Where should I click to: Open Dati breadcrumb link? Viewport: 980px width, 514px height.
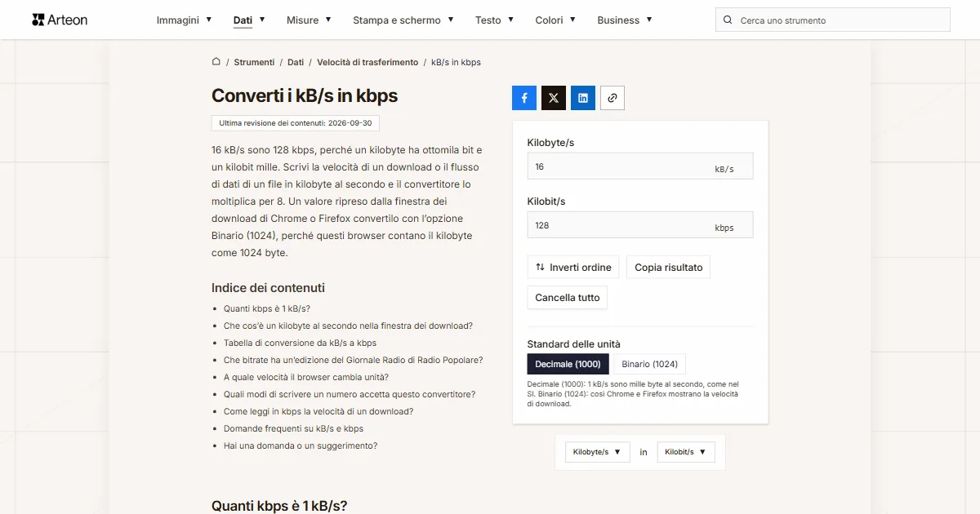point(296,62)
